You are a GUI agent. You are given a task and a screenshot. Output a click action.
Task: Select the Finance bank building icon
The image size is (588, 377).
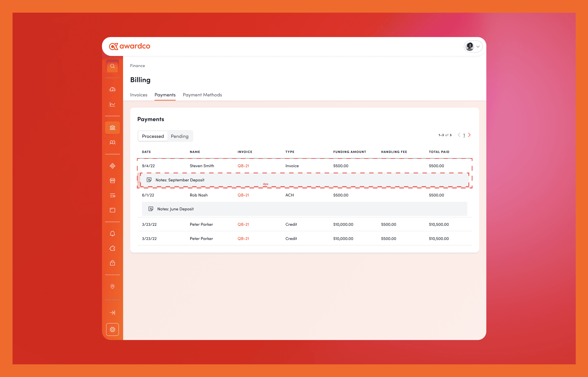(113, 127)
